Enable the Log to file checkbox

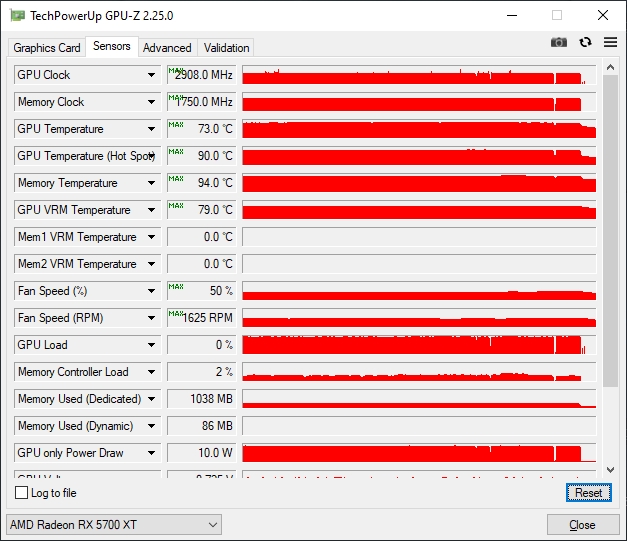(x=21, y=493)
